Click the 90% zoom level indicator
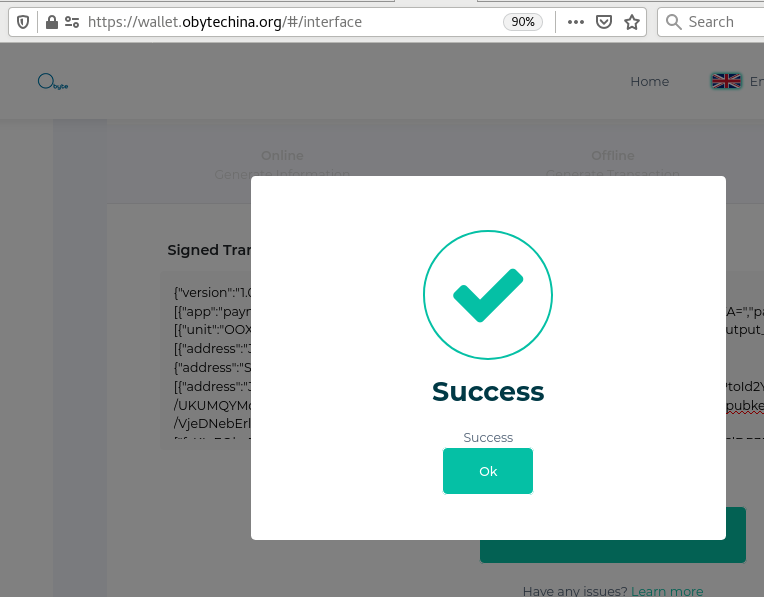Screen dimensions: 764x597 click(523, 22)
